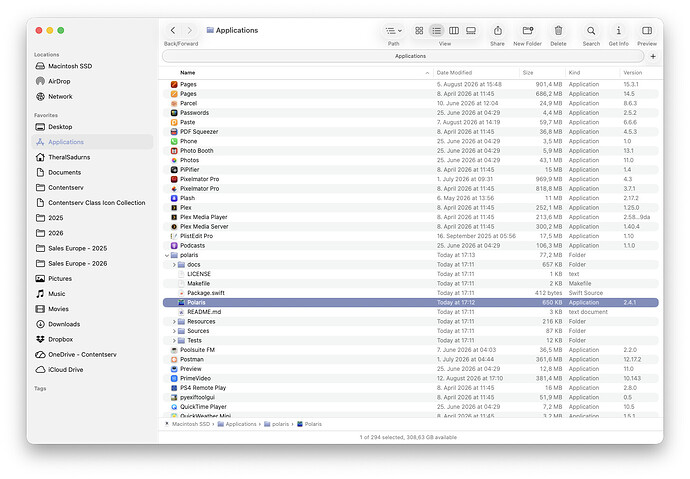Open Downloads in sidebar

[92, 324]
